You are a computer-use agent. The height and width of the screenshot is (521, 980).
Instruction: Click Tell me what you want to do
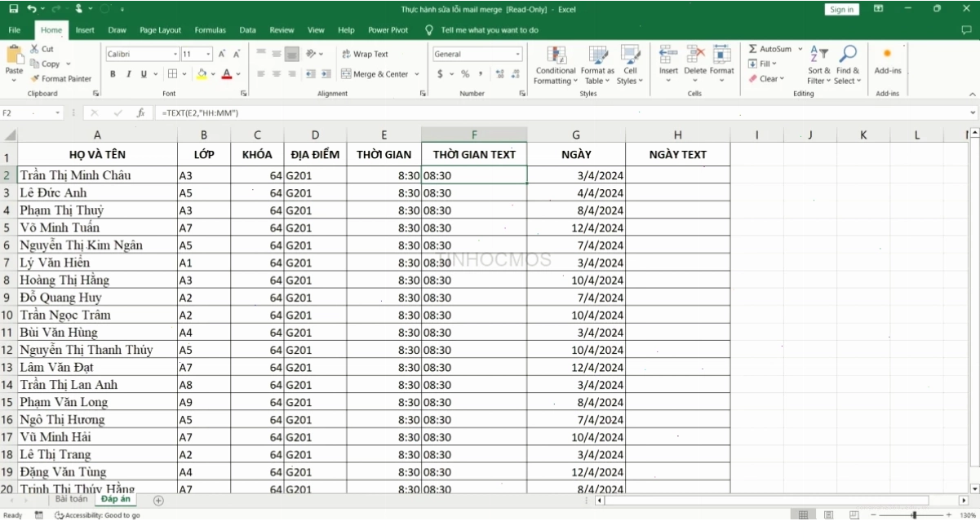490,30
